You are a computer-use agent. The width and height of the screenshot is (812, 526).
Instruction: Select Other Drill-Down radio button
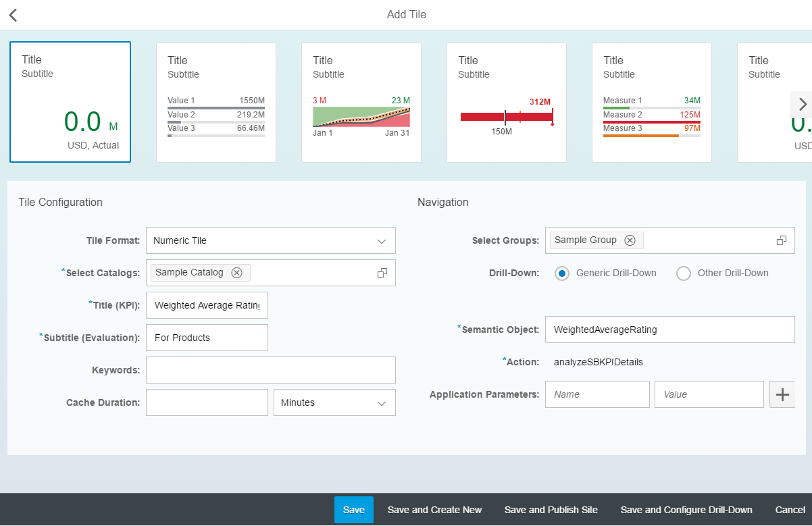tap(684, 273)
